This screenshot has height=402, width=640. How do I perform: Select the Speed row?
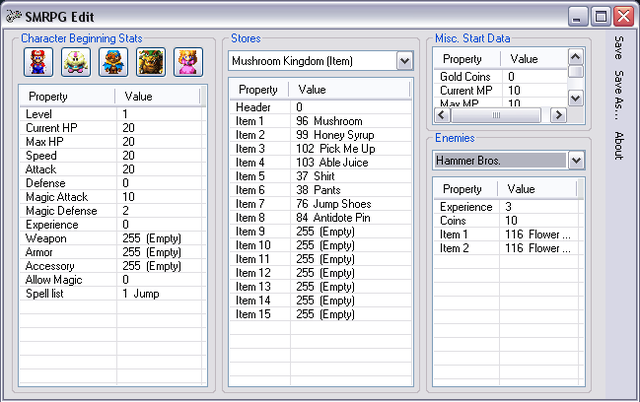coord(111,155)
